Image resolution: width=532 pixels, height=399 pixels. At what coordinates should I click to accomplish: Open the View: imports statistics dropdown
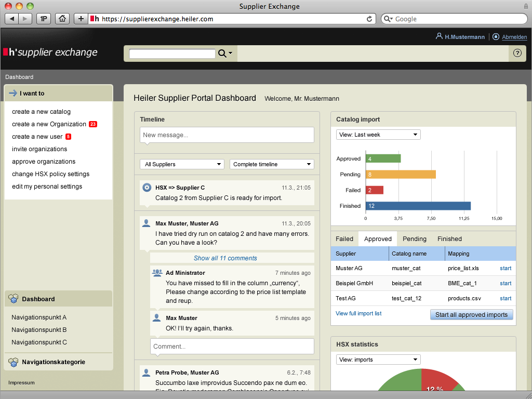pyautogui.click(x=378, y=360)
